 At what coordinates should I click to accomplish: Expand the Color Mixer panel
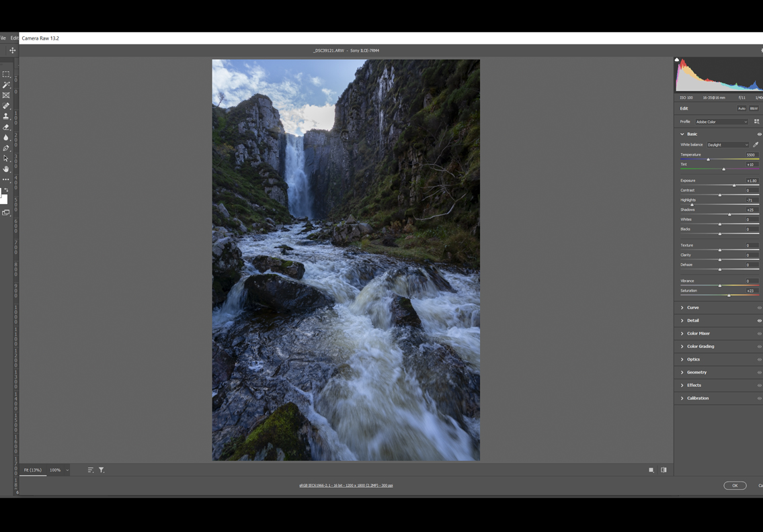point(698,333)
